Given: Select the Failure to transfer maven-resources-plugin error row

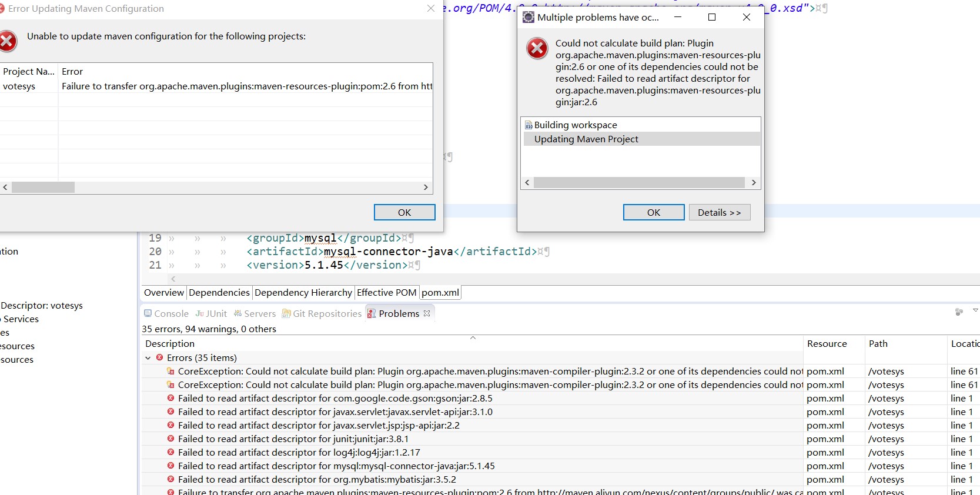Looking at the screenshot, I should tap(561, 491).
